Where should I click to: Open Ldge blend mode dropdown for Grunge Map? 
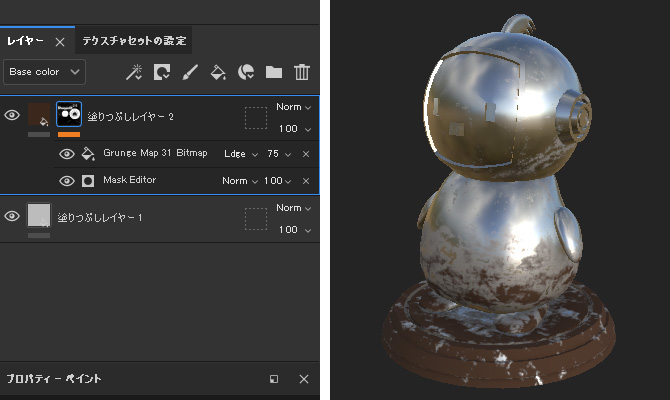coord(240,154)
